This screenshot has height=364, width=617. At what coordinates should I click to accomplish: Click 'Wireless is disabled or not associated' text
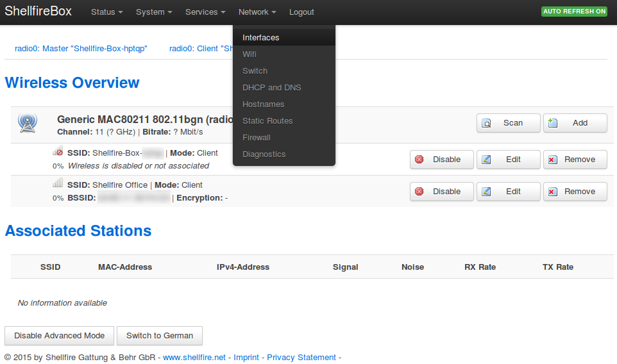click(139, 166)
